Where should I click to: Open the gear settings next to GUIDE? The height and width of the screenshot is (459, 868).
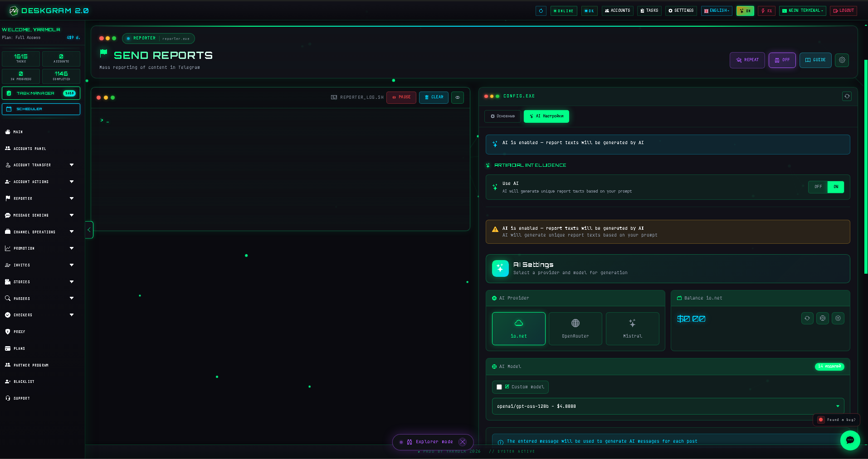[x=842, y=60]
